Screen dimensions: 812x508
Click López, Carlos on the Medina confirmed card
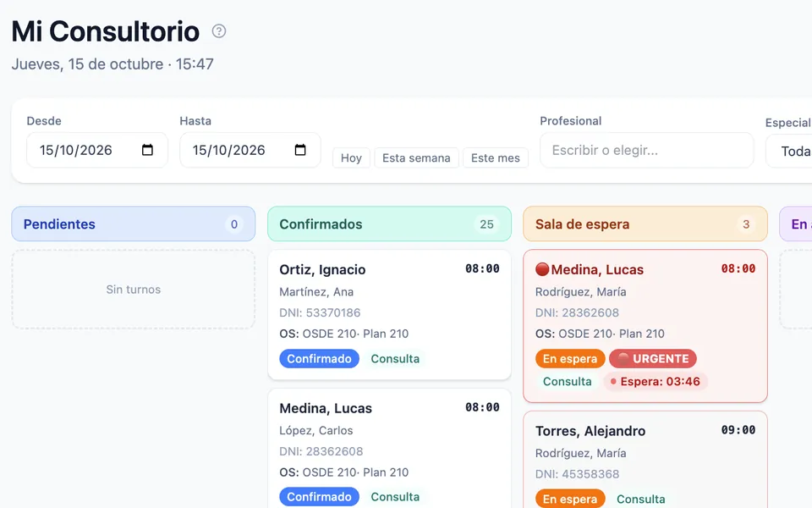315,431
